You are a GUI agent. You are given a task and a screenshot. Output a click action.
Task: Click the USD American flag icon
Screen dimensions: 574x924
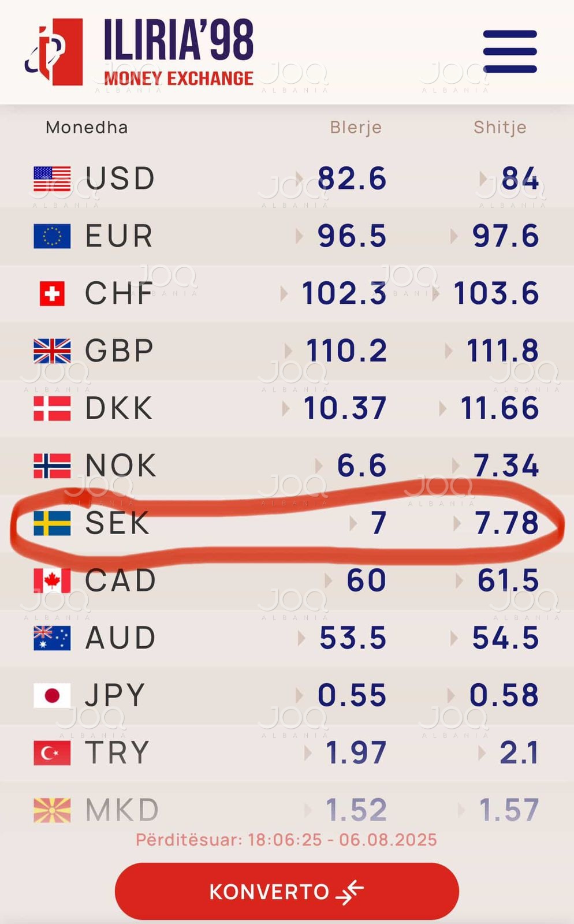pyautogui.click(x=52, y=178)
